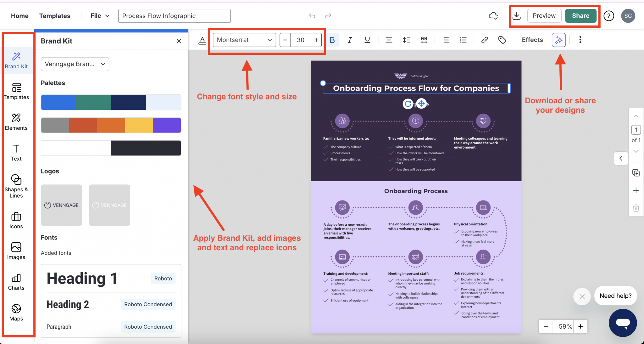Toggle italic formatting
Screen dimensions: 644x344
pyautogui.click(x=350, y=40)
